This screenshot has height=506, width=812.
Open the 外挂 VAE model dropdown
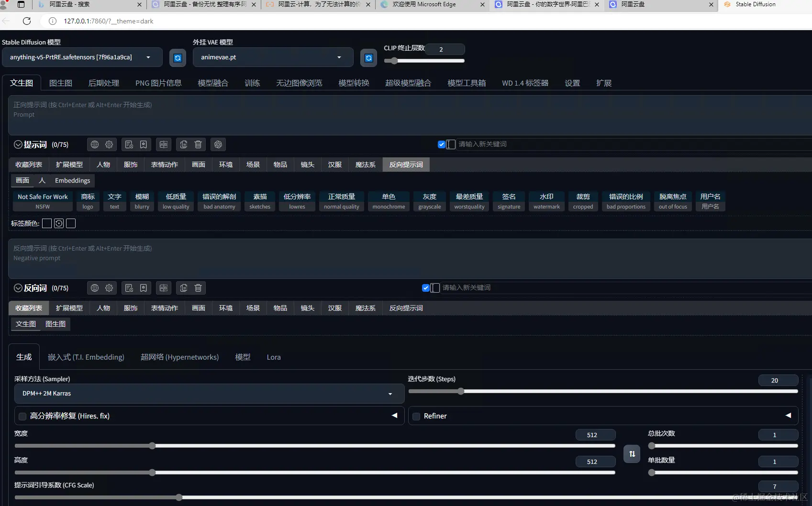tap(273, 57)
